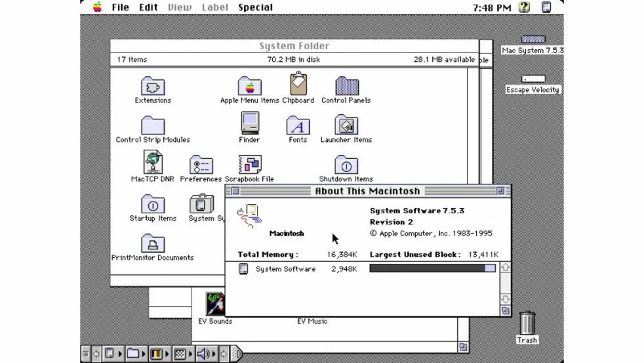Select the Control Strip Modules folder
The image size is (644, 363).
click(x=153, y=125)
